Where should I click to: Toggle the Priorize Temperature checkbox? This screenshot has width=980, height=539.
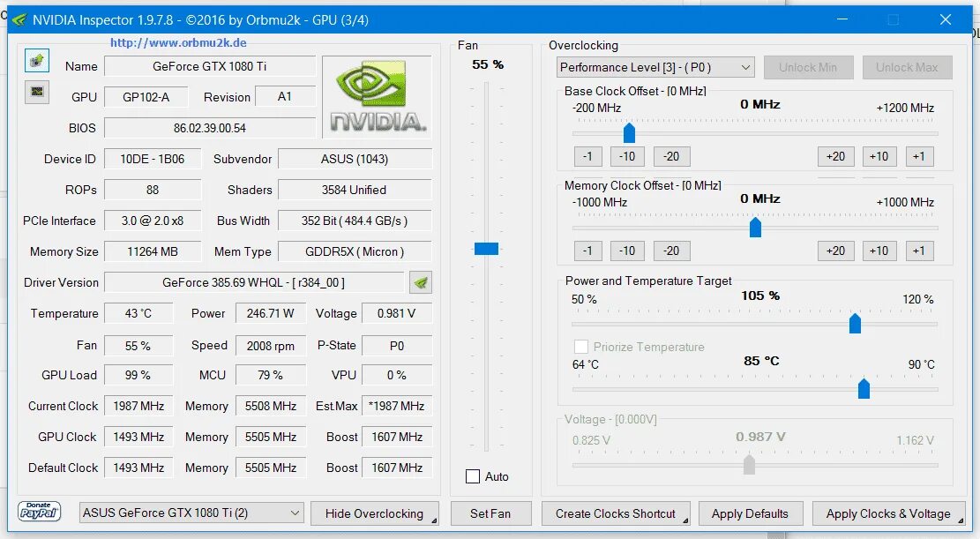point(580,347)
